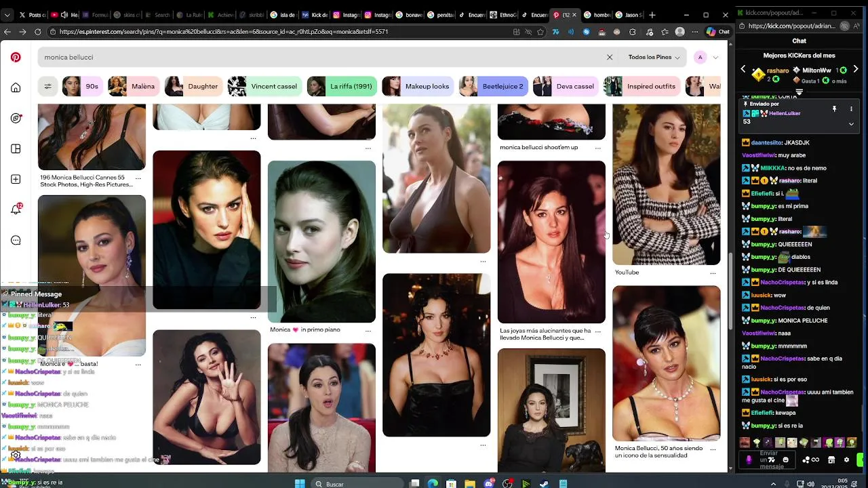Open the '196 Monica Bellucci Cannes' pin title
This screenshot has width=868, height=488.
click(x=86, y=181)
